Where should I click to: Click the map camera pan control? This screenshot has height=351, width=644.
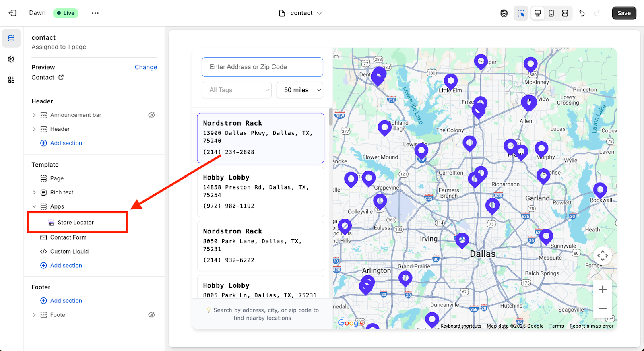coord(603,256)
